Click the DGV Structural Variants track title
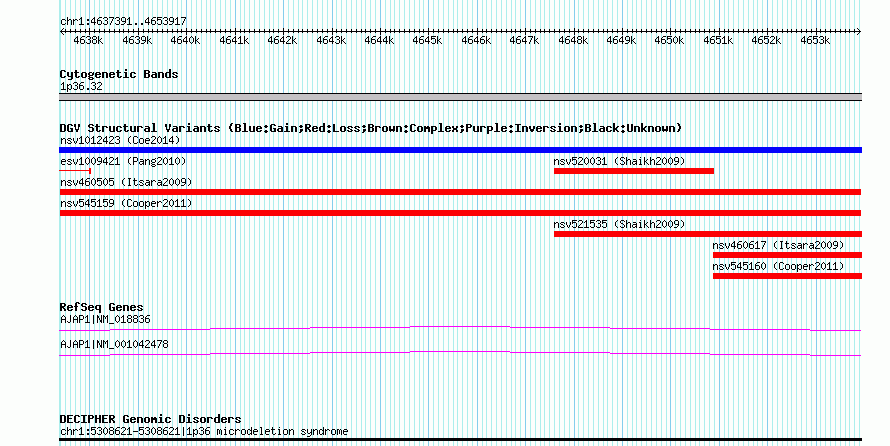 [371, 128]
